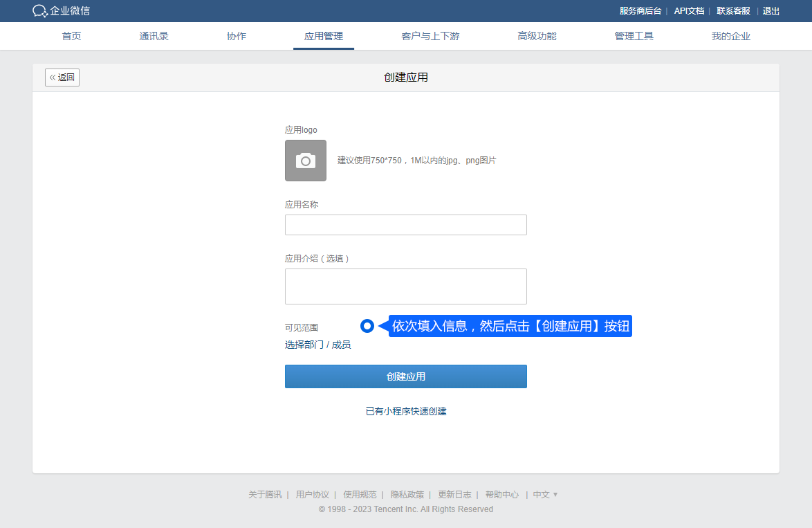The height and width of the screenshot is (528, 812).
Task: Go back using the 返回 button
Action: (62, 78)
